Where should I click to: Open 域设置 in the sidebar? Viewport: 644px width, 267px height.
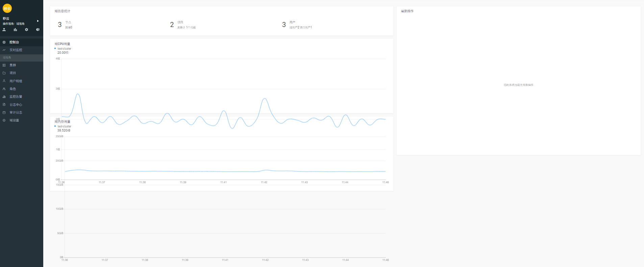tap(14, 120)
